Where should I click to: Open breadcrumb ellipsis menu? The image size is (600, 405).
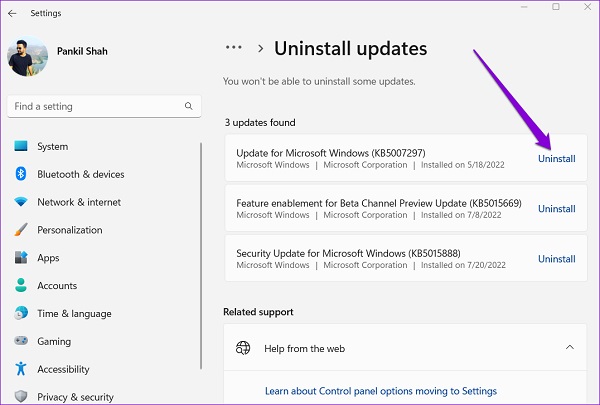pos(233,48)
